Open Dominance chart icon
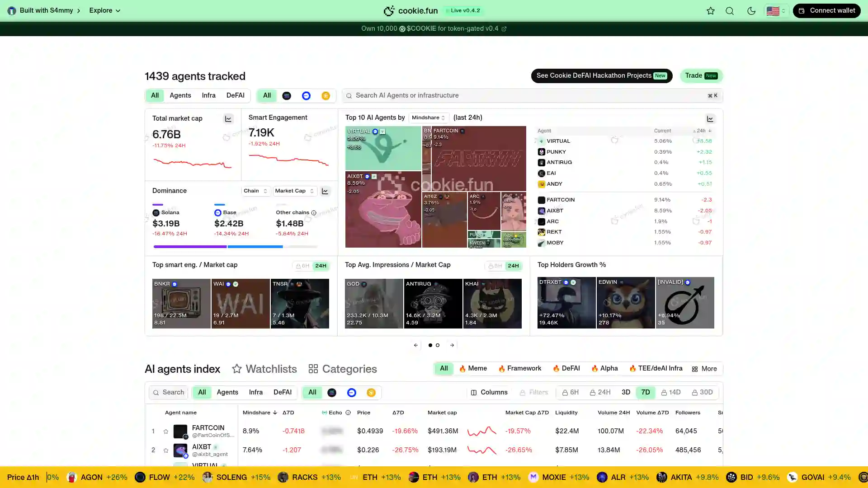The height and width of the screenshot is (488, 868). pyautogui.click(x=325, y=191)
